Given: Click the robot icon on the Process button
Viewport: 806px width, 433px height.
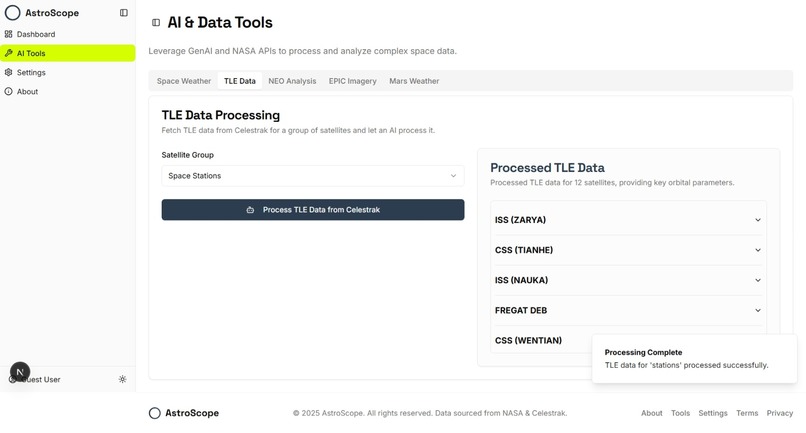Looking at the screenshot, I should click(x=250, y=210).
